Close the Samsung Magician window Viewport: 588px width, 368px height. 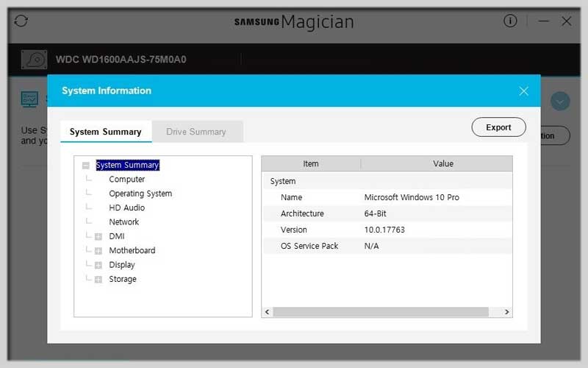[x=566, y=21]
